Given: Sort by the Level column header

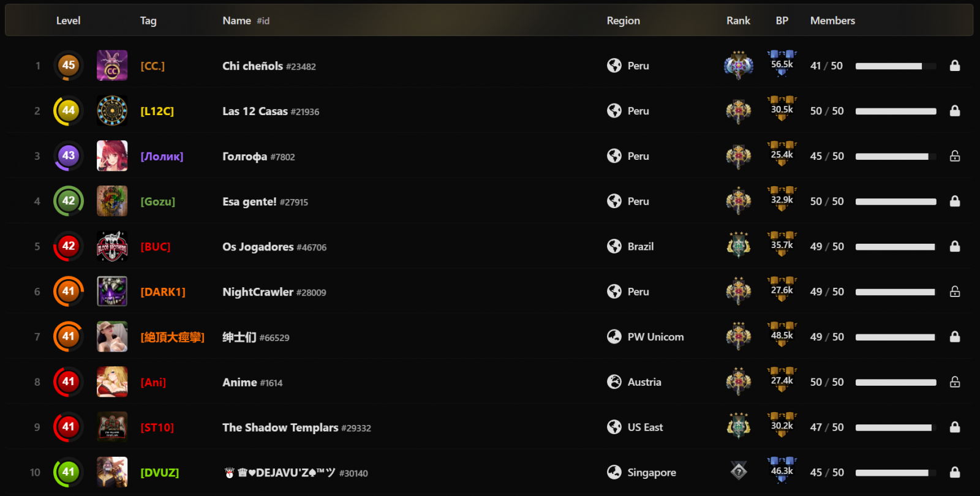Looking at the screenshot, I should 68,21.
